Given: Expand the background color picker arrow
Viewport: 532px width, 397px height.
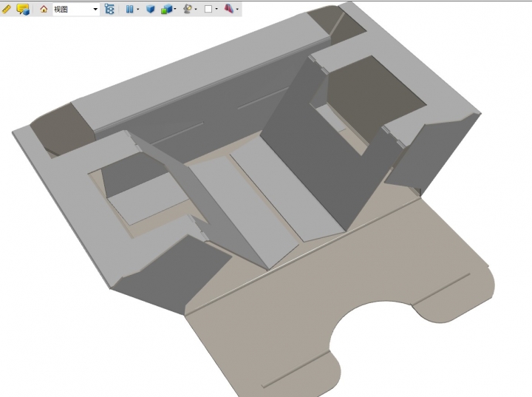Looking at the screenshot, I should click(216, 9).
